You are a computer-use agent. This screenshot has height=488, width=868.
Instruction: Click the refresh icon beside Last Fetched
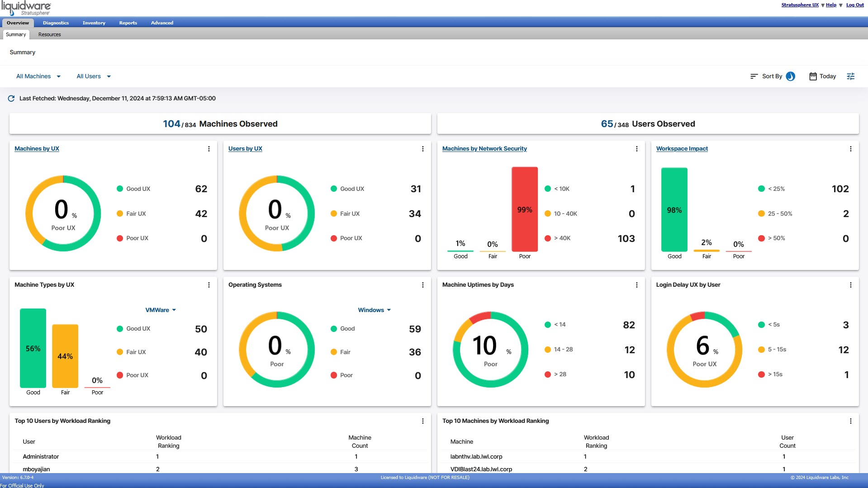[11, 99]
